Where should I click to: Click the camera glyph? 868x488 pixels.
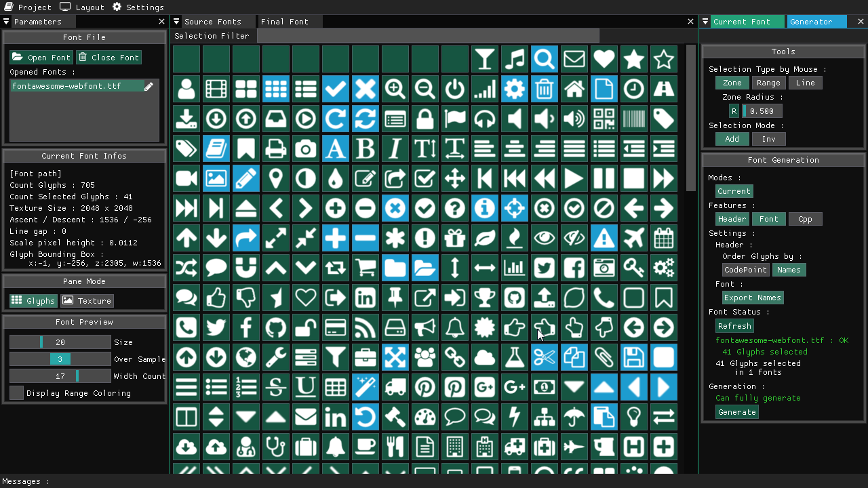click(305, 149)
